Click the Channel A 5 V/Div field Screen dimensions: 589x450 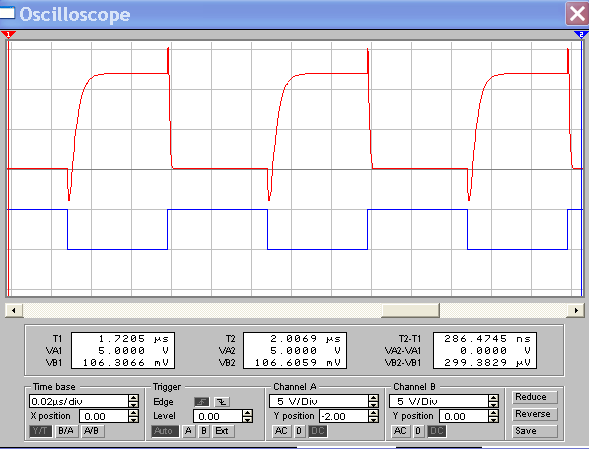click(x=319, y=401)
